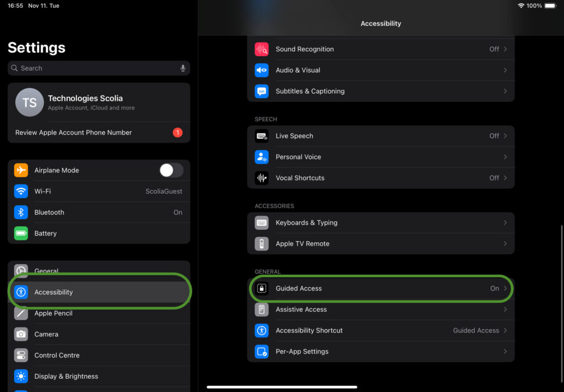Tap the Personal Voice icon
This screenshot has width=564, height=392.
click(x=262, y=157)
